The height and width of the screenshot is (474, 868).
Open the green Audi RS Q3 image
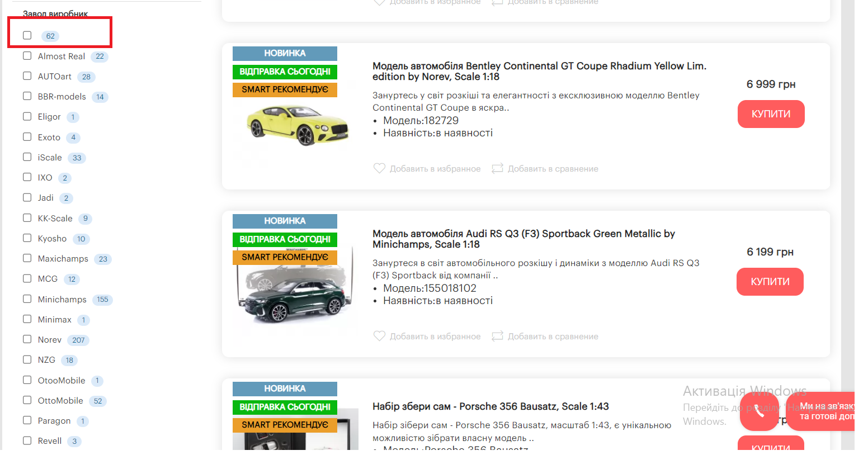pyautogui.click(x=296, y=296)
